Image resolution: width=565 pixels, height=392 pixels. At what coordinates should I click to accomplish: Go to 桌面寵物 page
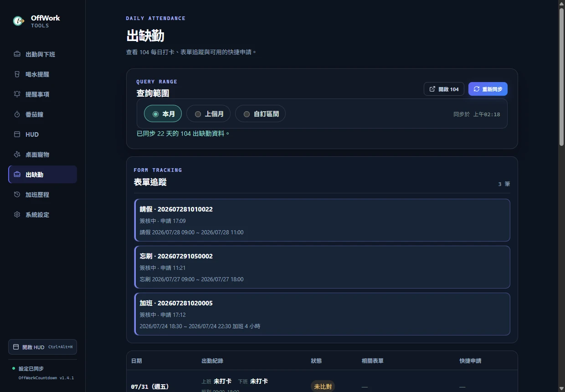click(42, 155)
